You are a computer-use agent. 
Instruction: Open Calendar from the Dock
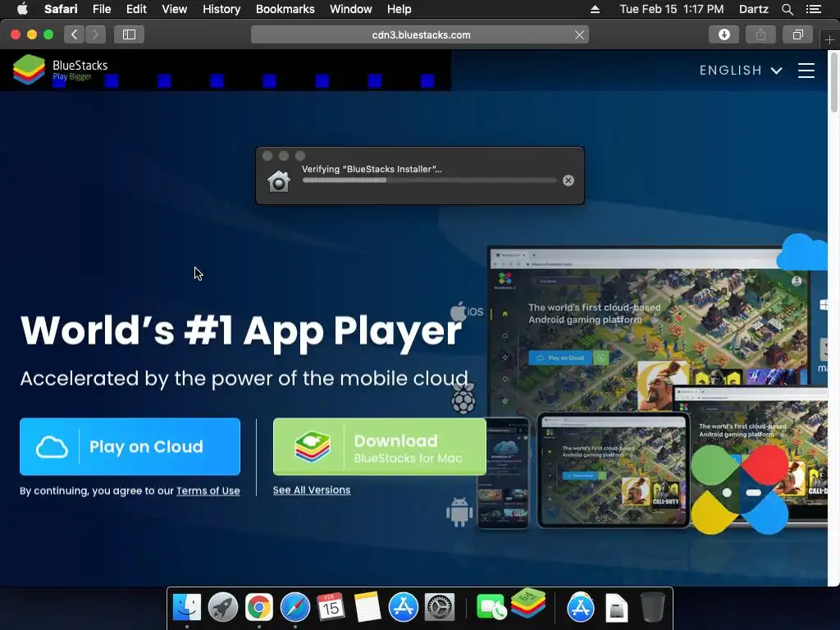(x=331, y=607)
